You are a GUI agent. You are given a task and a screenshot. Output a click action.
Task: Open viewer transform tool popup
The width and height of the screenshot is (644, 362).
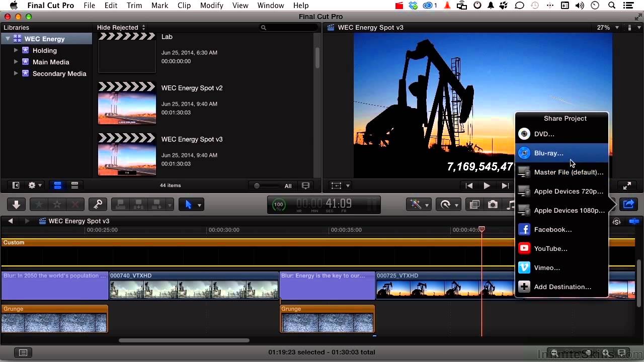pos(341,186)
